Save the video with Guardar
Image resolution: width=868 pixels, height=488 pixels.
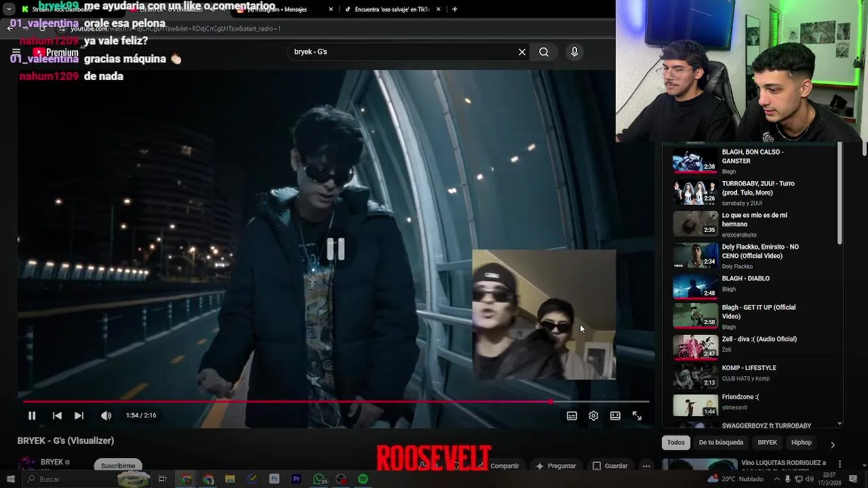click(610, 466)
